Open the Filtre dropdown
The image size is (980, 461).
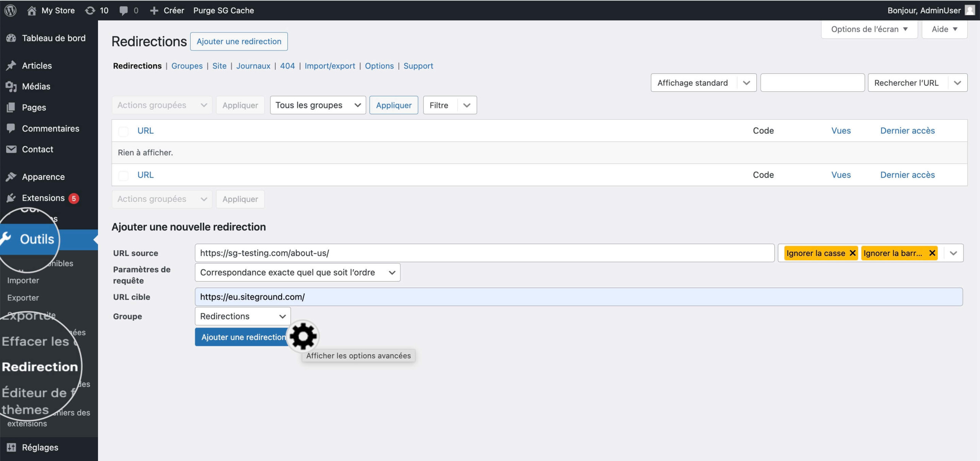[450, 105]
